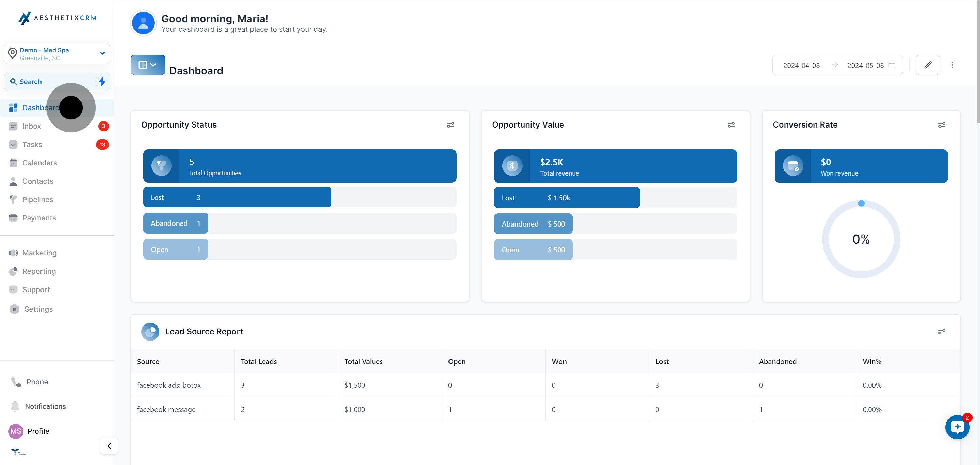Open the dashboard layout switcher dropdown
This screenshot has height=465, width=980.
tap(148, 65)
